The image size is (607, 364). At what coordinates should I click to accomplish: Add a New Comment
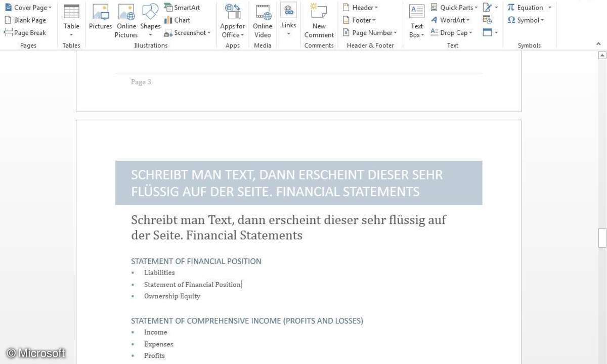click(319, 20)
